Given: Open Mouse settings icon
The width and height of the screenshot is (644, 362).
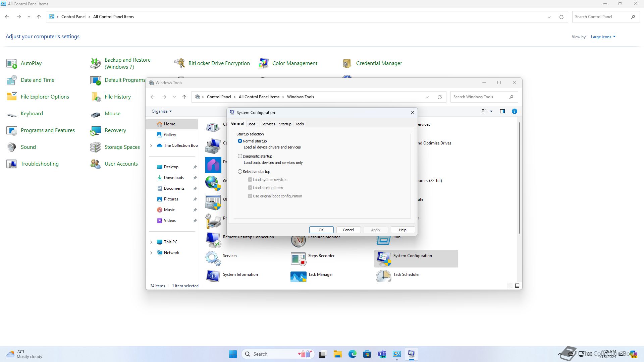Looking at the screenshot, I should click(x=96, y=114).
